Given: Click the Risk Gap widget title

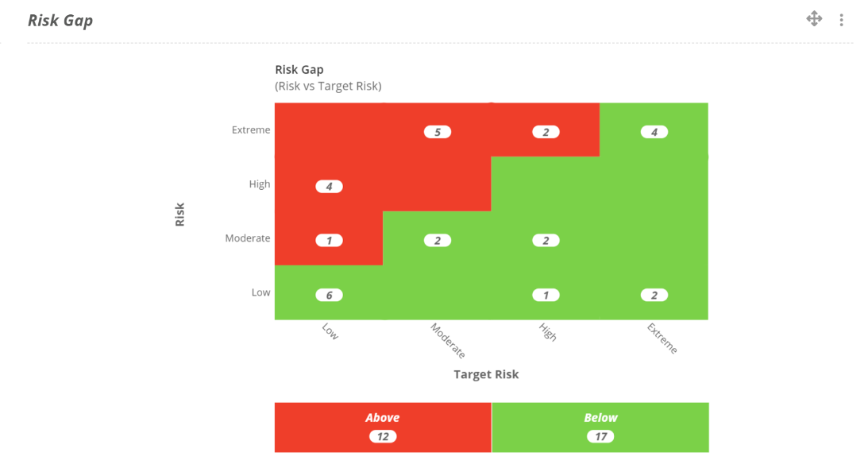Looking at the screenshot, I should (60, 20).
